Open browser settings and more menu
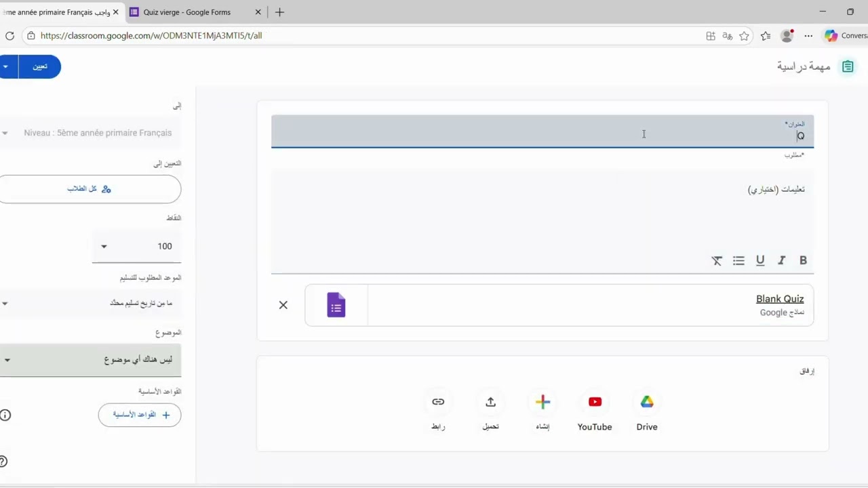 click(x=808, y=36)
